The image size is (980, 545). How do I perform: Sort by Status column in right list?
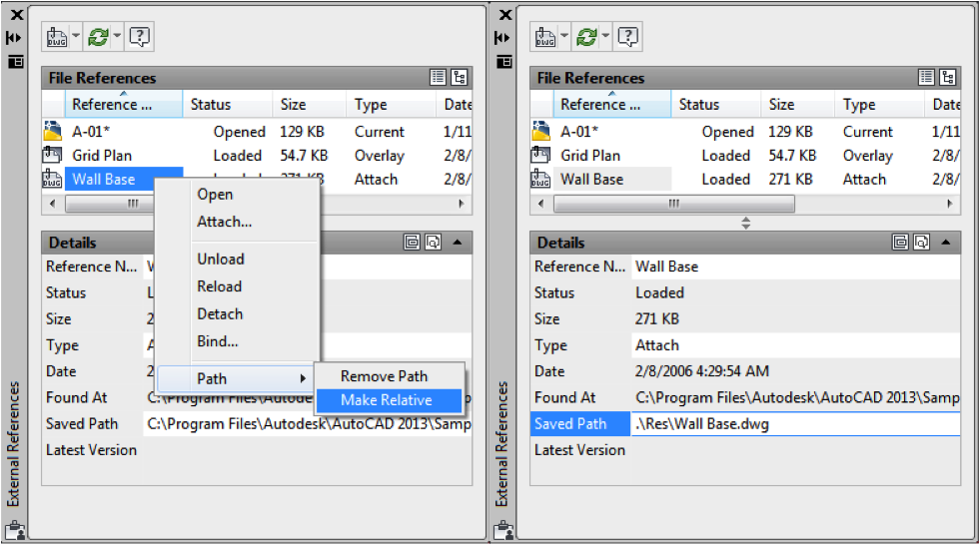coord(716,104)
